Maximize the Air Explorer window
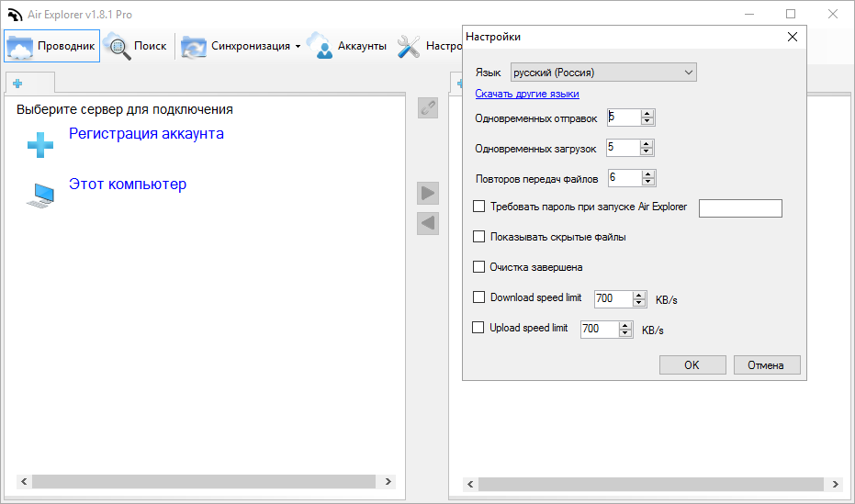Viewport: 855px width, 504px height. pos(791,14)
